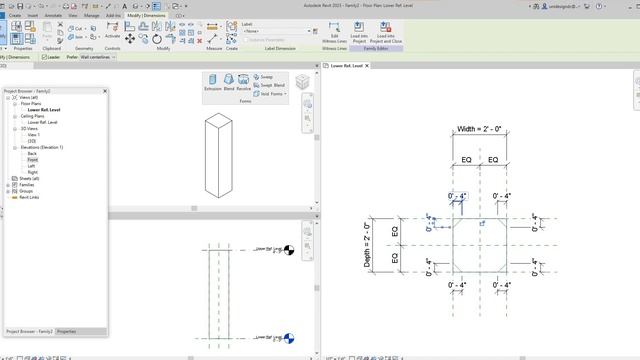This screenshot has height=360, width=640.
Task: Click the Move tool four-arrow icon
Action: coord(130,39)
